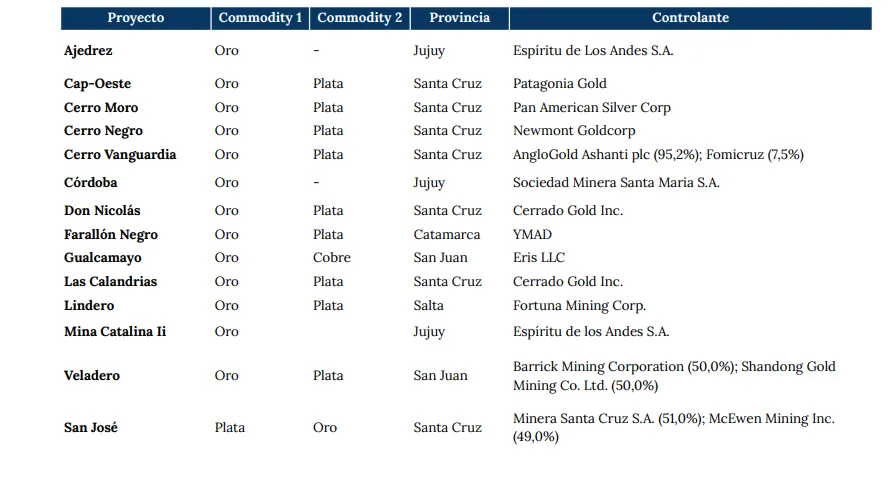Select the Mina Catalina Ii project name

pyautogui.click(x=114, y=332)
